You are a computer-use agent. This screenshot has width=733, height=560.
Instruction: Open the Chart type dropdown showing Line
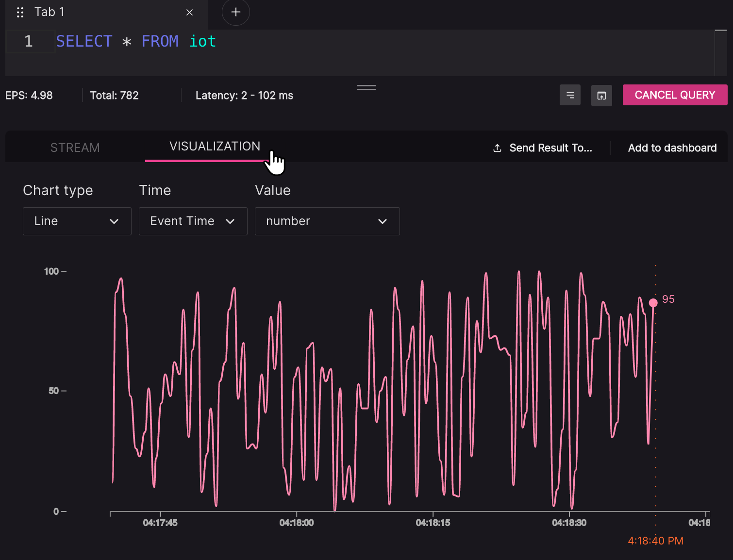(x=77, y=221)
